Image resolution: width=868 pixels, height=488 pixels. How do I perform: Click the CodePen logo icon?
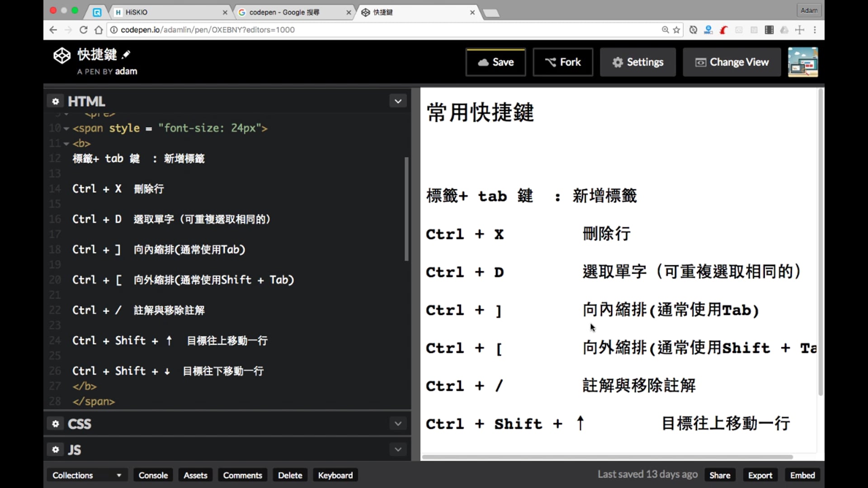62,56
